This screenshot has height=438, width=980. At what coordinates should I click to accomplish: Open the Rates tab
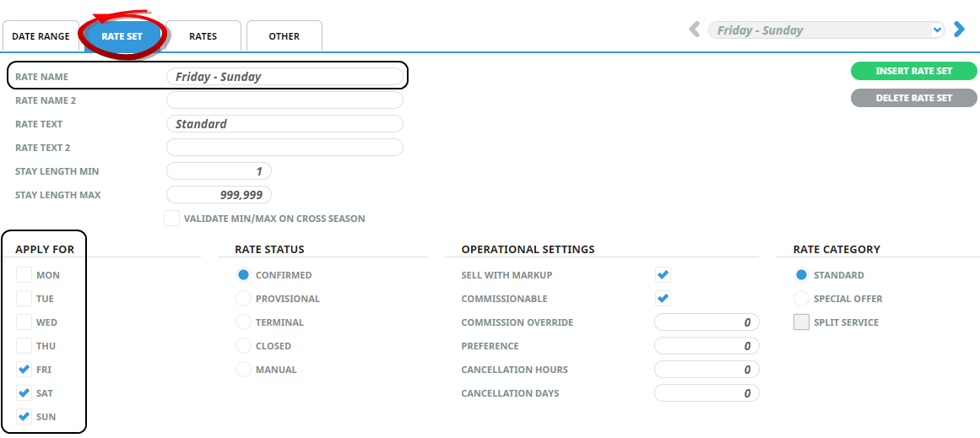(x=203, y=37)
